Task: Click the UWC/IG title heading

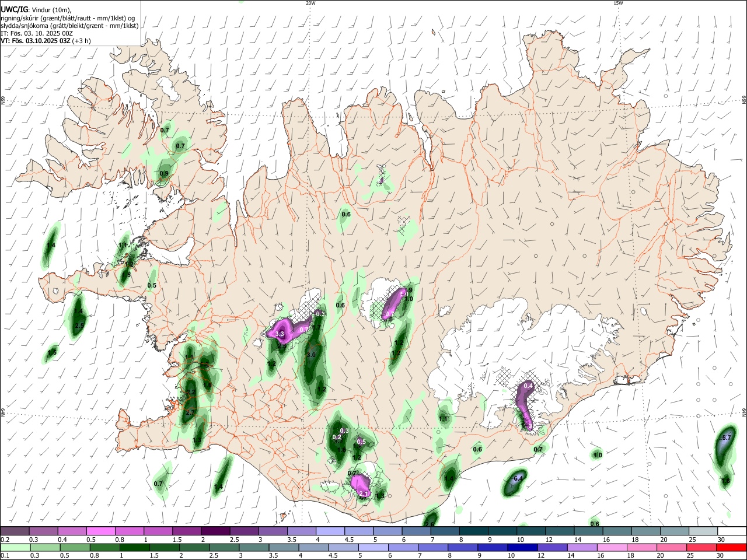Action: (13, 10)
